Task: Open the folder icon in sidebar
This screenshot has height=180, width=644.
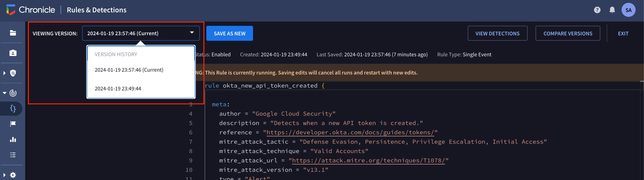Action: pyautogui.click(x=13, y=33)
